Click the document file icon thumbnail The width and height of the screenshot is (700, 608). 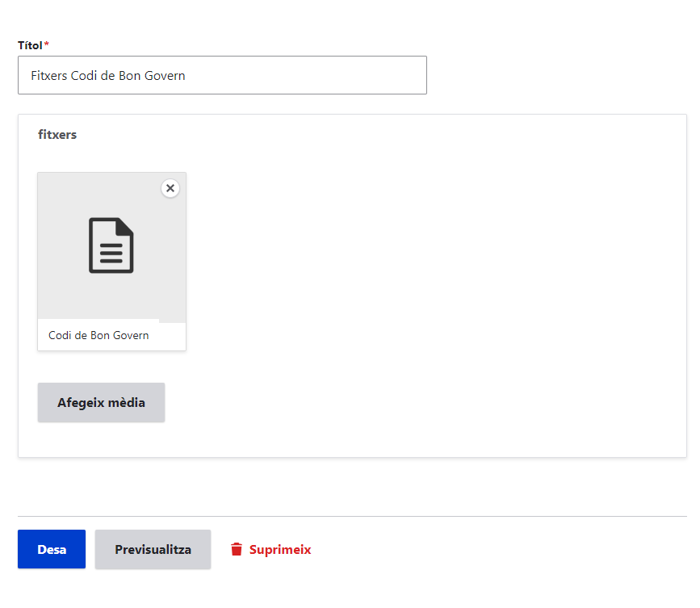pyautogui.click(x=111, y=245)
